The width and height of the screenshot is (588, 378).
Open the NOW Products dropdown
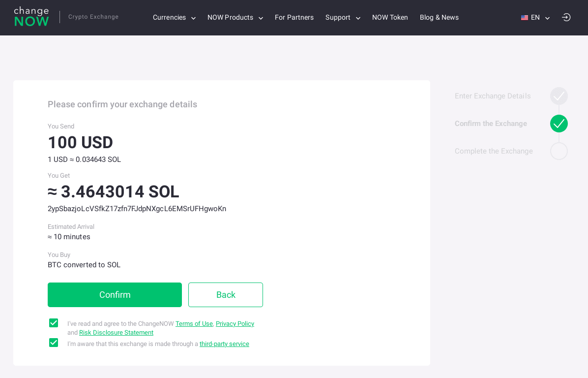tap(235, 18)
